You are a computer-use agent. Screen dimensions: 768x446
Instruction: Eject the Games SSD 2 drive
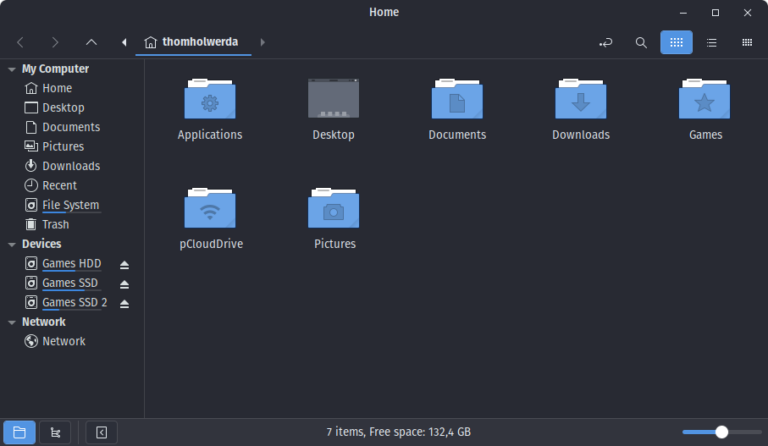(x=124, y=304)
